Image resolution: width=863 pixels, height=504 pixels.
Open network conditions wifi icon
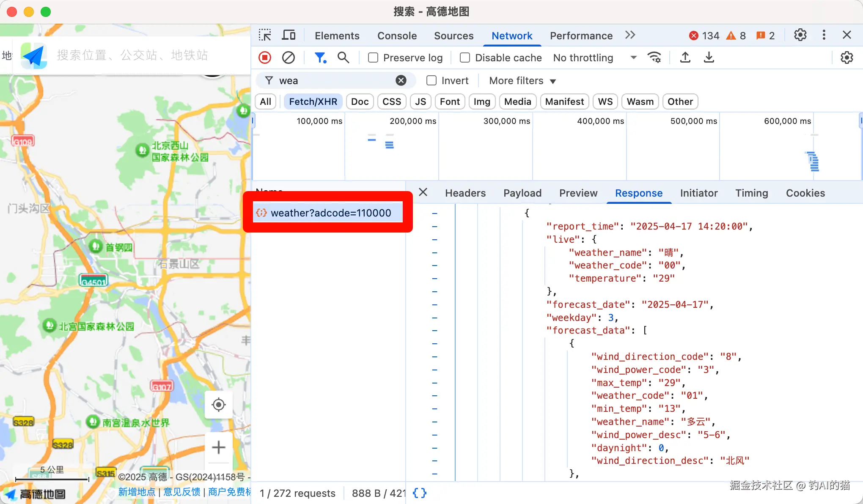[x=654, y=58]
